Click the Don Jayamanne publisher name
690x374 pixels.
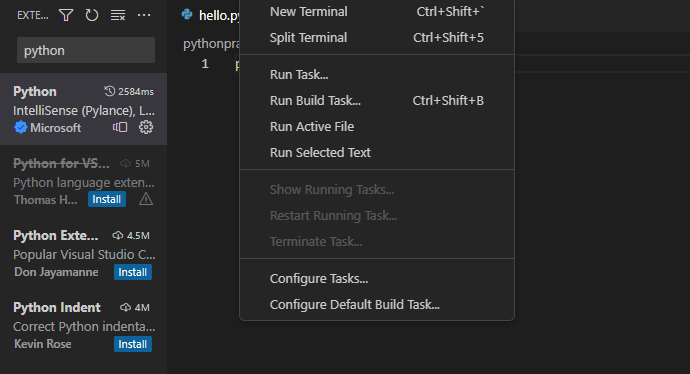coord(56,272)
